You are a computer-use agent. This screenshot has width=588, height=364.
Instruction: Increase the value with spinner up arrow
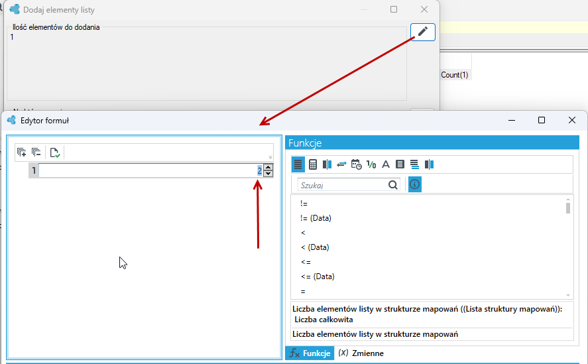click(268, 167)
